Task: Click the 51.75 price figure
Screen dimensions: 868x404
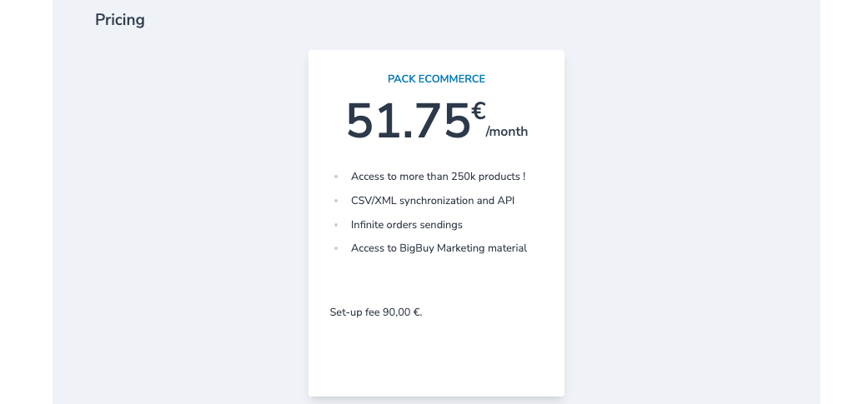Action: click(x=409, y=121)
